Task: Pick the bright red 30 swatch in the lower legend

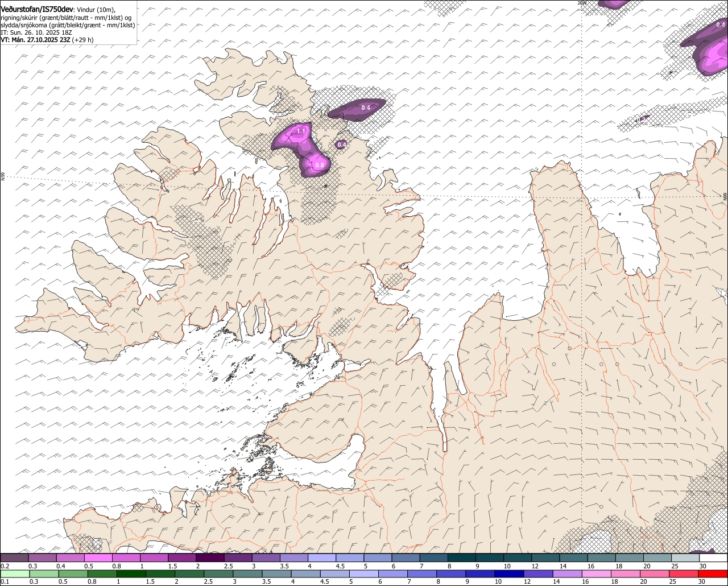Action: click(x=713, y=573)
